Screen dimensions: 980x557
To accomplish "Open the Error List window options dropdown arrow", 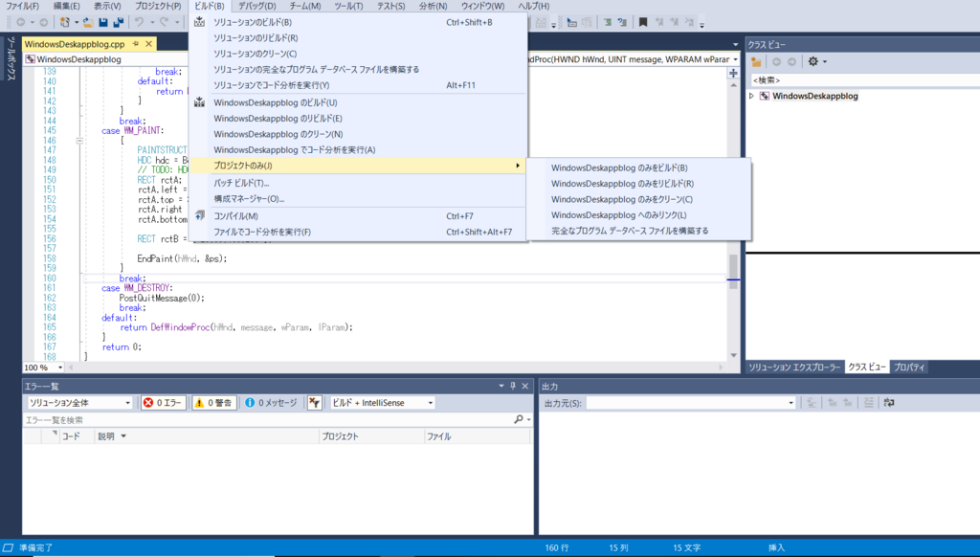I will pos(501,386).
